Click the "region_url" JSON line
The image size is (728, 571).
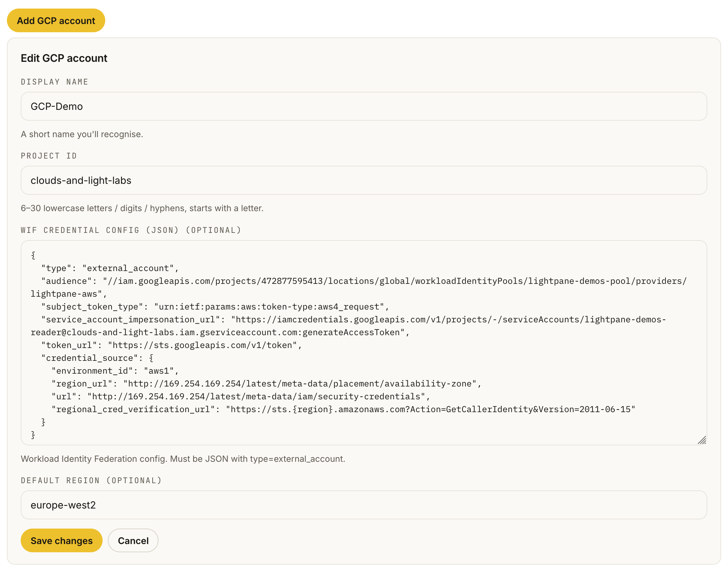pos(266,384)
